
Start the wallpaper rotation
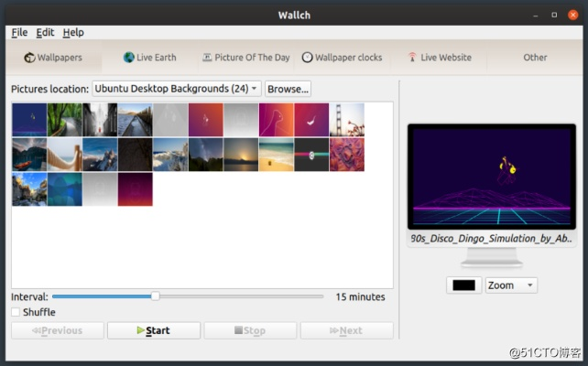tap(153, 330)
